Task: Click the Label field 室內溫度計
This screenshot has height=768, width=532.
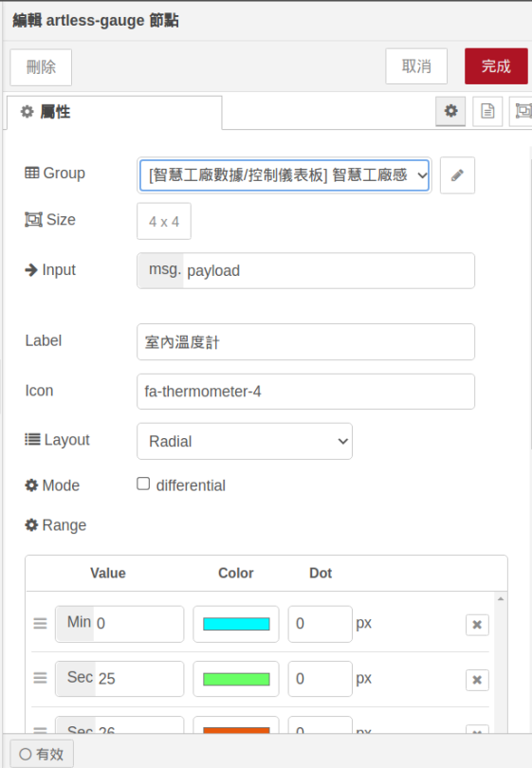Action: (305, 342)
